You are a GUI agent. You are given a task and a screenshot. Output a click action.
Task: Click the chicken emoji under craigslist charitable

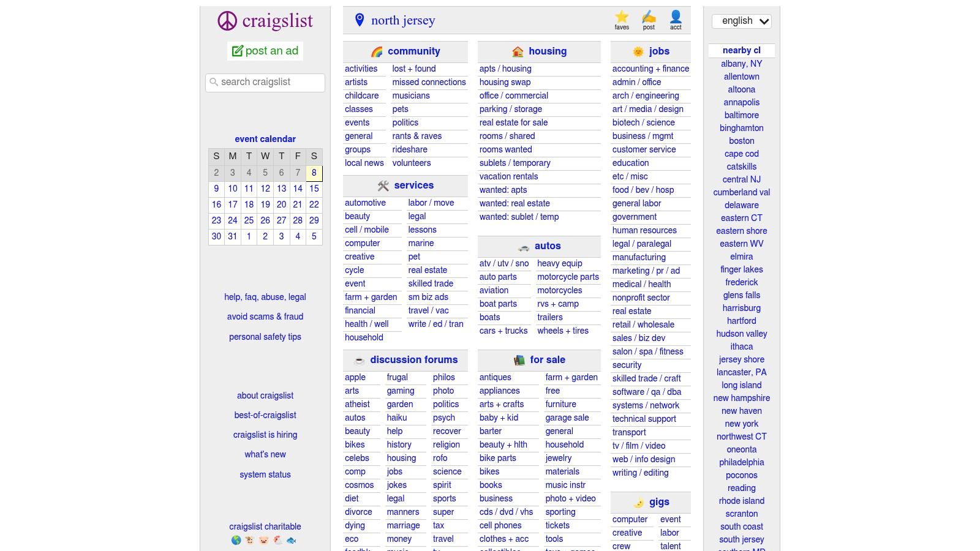tap(277, 540)
